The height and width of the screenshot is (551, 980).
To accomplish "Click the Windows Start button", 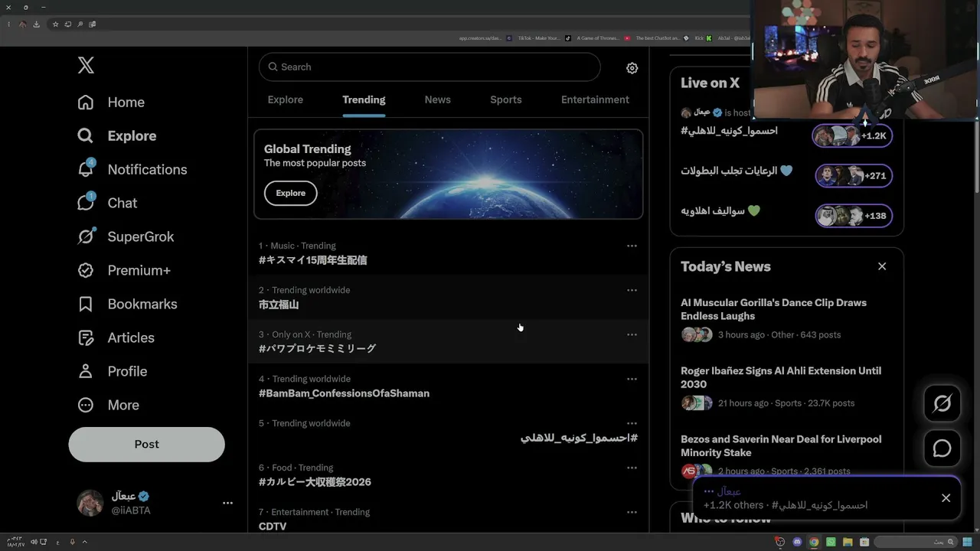I will 968,542.
